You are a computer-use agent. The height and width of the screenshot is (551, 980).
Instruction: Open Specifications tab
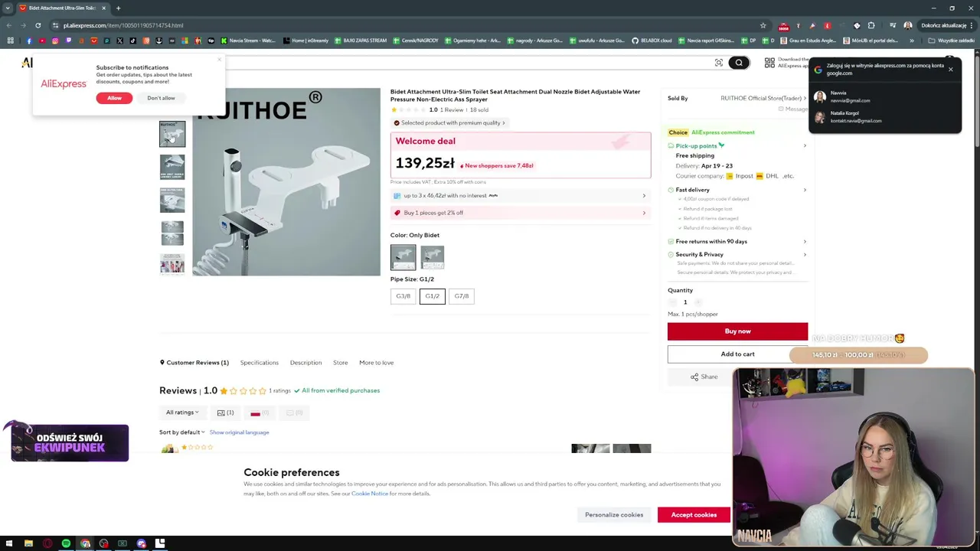pos(260,363)
